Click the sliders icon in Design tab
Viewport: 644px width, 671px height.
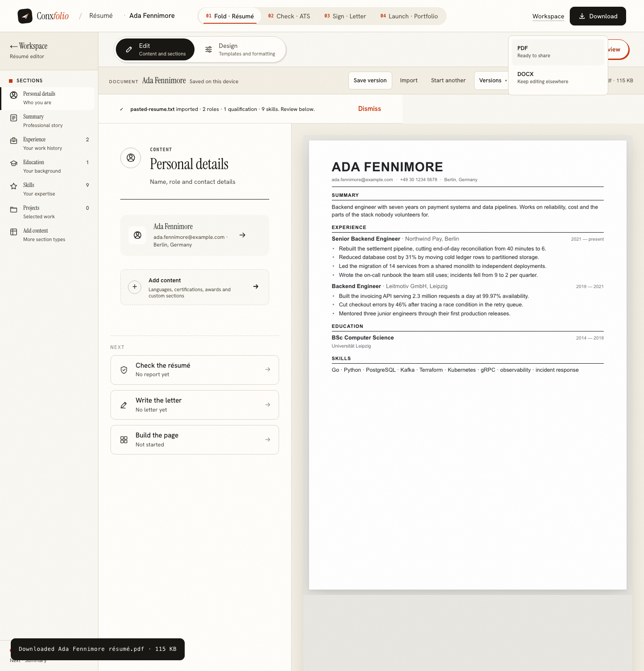coord(208,50)
